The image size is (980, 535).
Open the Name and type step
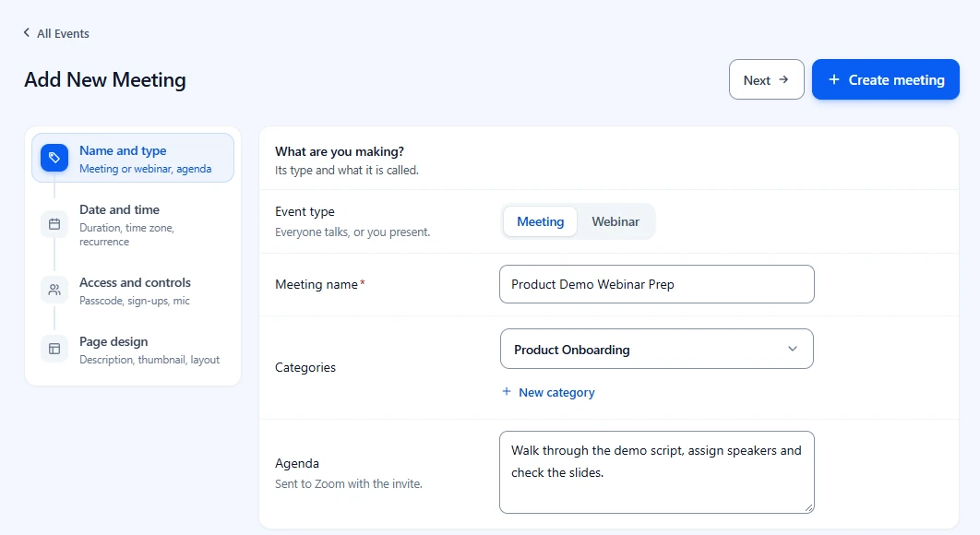pos(133,158)
